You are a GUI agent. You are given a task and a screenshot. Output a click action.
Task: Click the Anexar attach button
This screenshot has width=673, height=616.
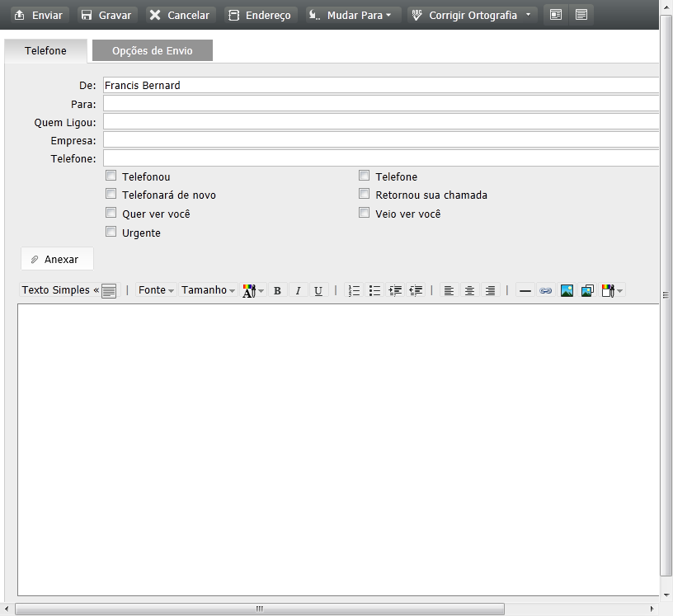pos(57,259)
